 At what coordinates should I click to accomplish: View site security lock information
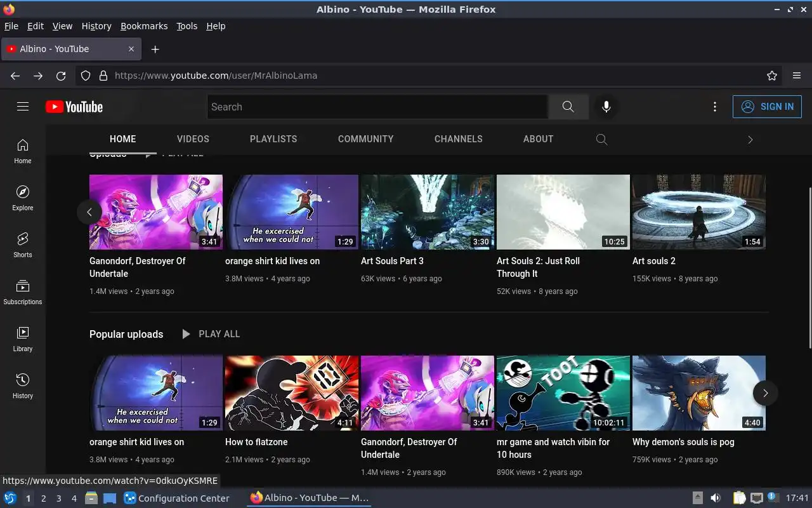103,76
